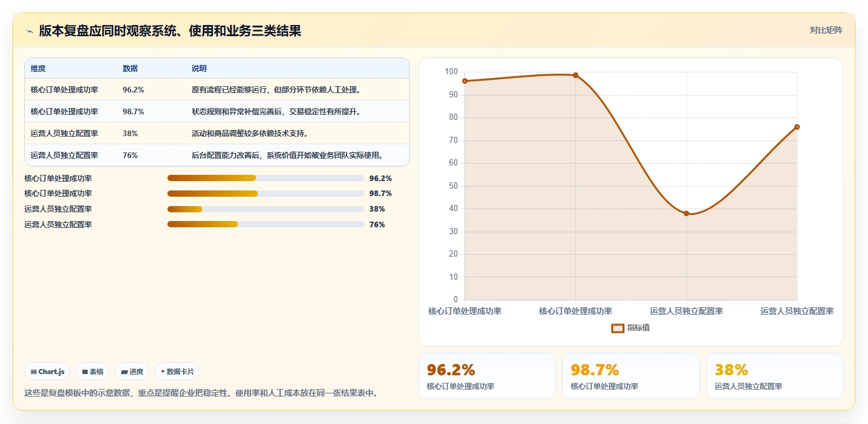Click the 进度 chip
Viewport: 868px width, 424px height.
[132, 372]
